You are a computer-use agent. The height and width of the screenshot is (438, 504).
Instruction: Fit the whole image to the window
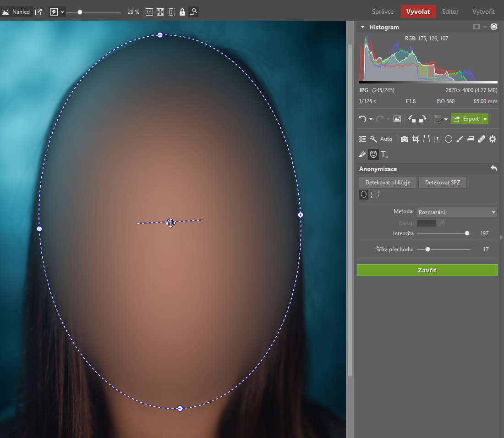[160, 12]
